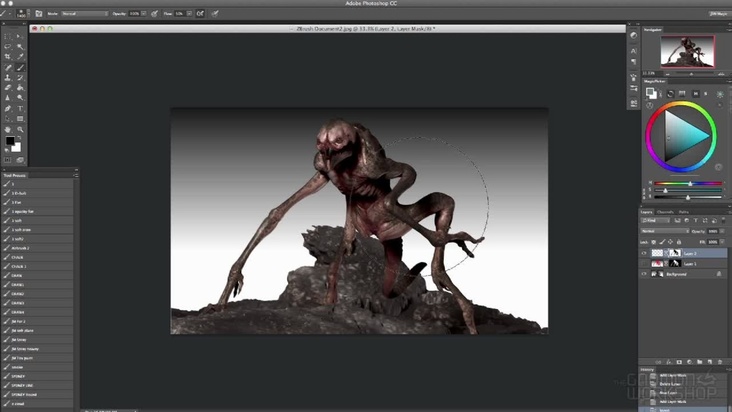Viewport: 732px width, 412px height.
Task: Select the Lasso tool
Action: tap(7, 47)
